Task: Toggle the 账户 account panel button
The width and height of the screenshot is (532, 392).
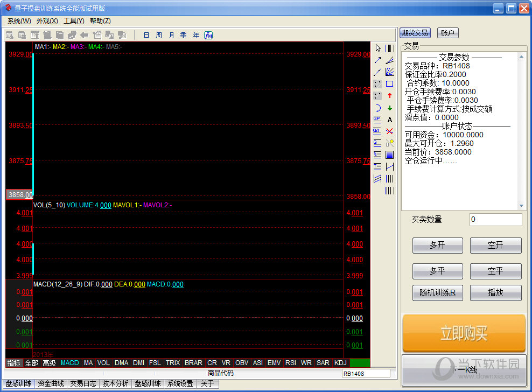Action: point(448,33)
